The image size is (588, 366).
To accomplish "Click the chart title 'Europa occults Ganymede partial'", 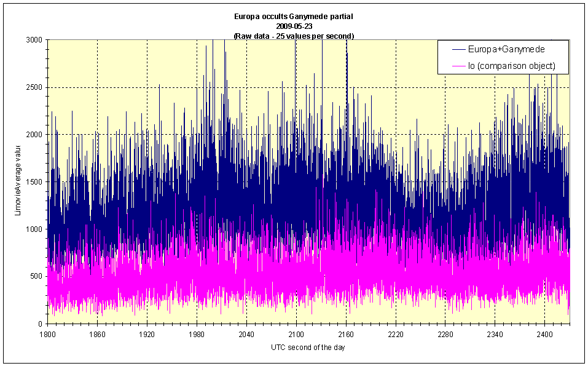I will coord(294,17).
